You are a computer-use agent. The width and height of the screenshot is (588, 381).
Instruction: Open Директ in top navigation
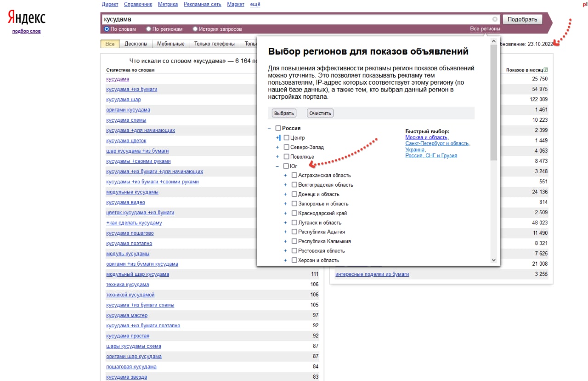click(110, 4)
